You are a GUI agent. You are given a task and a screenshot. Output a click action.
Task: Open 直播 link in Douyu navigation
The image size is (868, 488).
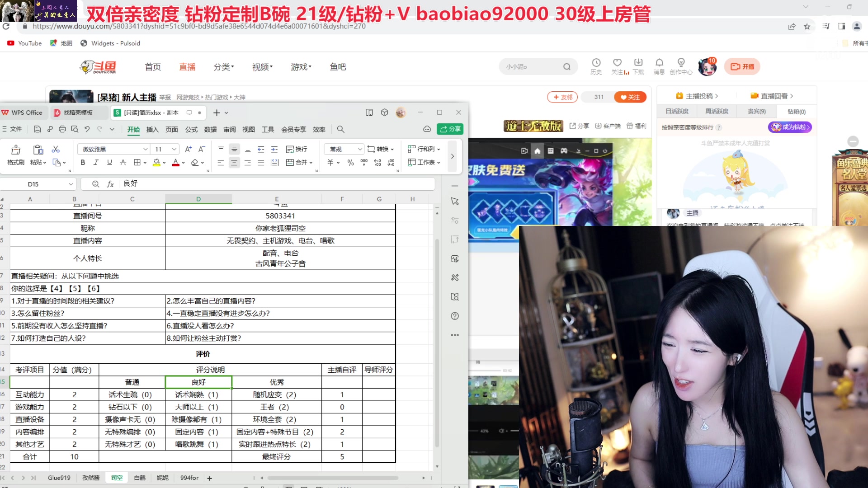187,67
